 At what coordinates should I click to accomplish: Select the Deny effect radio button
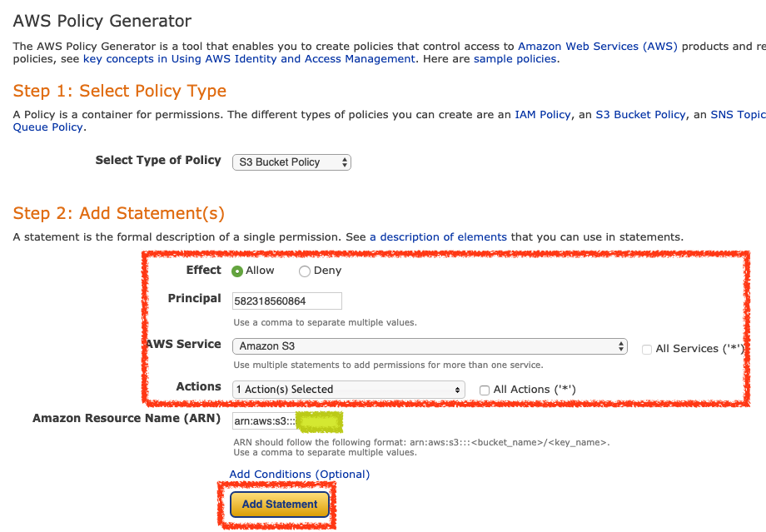click(x=305, y=271)
